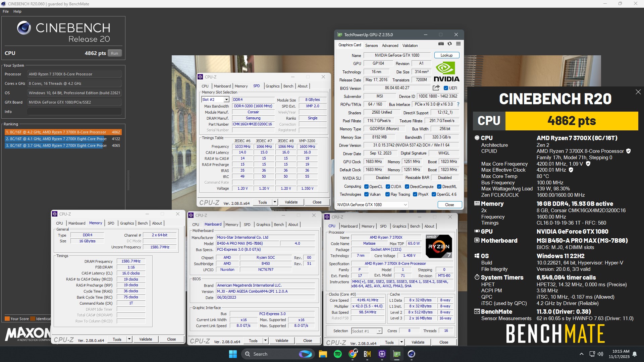Toggle the OpenCL checkbox

pyautogui.click(x=366, y=187)
